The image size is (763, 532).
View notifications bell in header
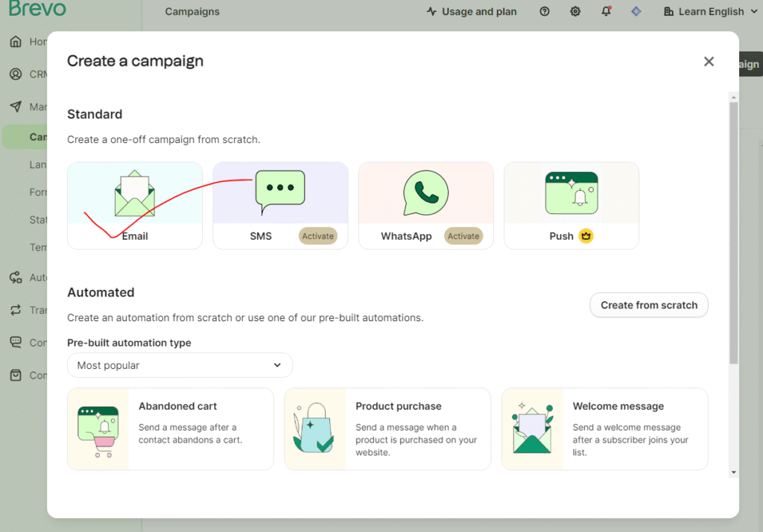coord(606,11)
